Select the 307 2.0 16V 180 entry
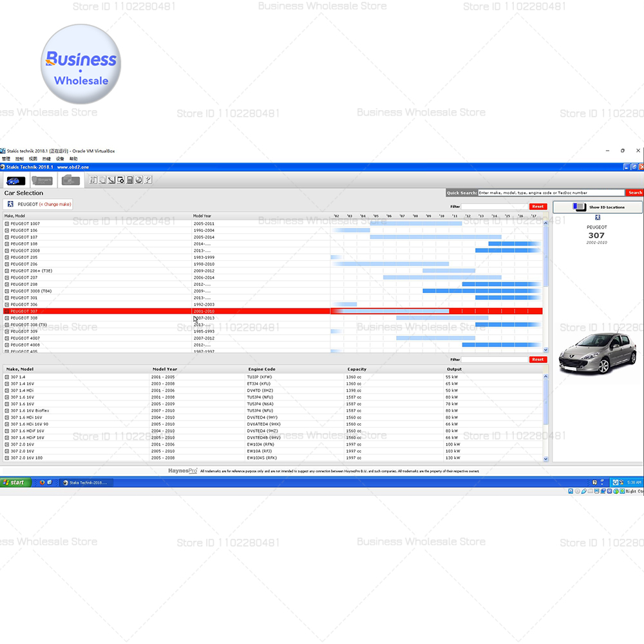Image resolution: width=644 pixels, height=644 pixels. (x=272, y=457)
